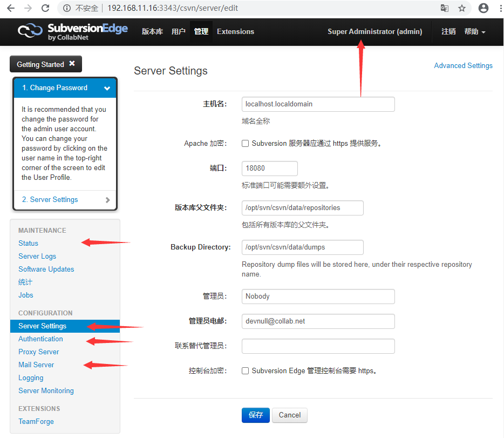Viewport: 504px width, 438px height.
Task: Click the browser back arrow
Action: 11,8
